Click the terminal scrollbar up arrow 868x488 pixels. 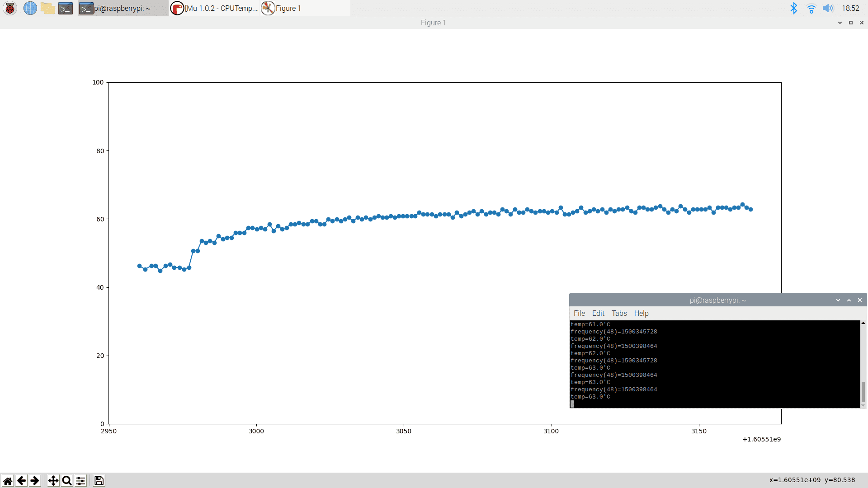863,323
